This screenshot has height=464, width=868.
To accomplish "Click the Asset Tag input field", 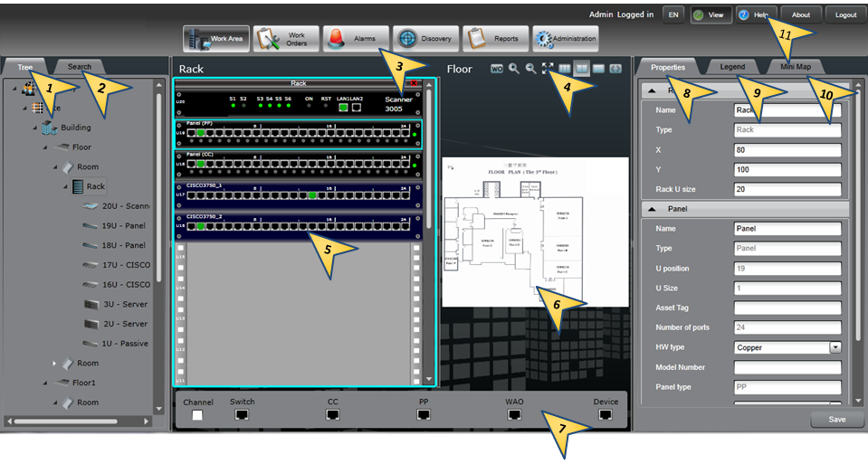I will pyautogui.click(x=787, y=308).
